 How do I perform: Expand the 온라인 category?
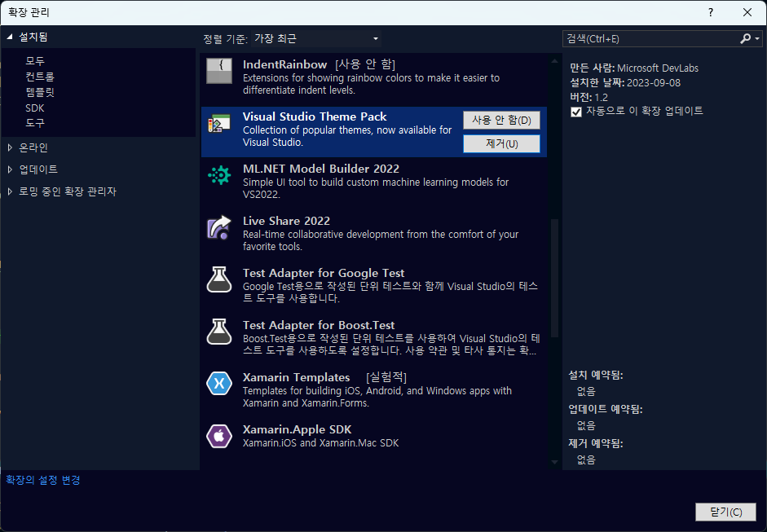(x=10, y=147)
